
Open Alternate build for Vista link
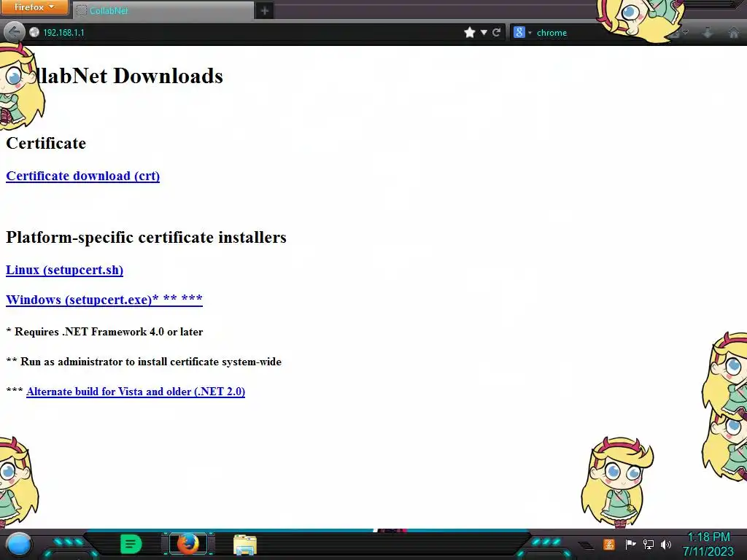coord(136,392)
